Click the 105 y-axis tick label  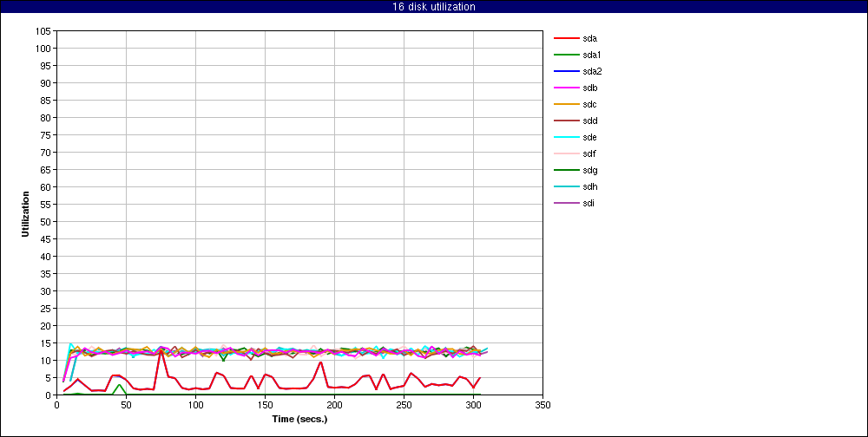(x=45, y=31)
